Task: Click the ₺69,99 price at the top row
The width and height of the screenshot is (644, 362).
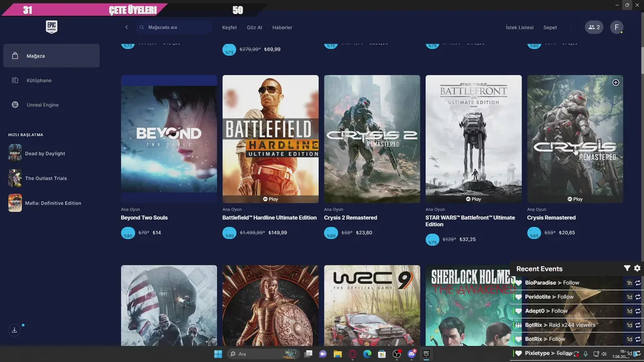Action: point(272,49)
